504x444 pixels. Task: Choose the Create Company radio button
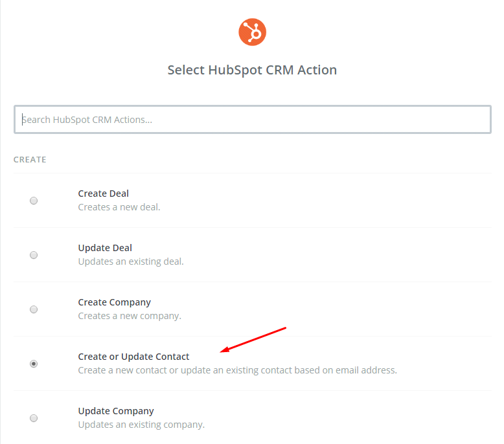[x=34, y=309]
